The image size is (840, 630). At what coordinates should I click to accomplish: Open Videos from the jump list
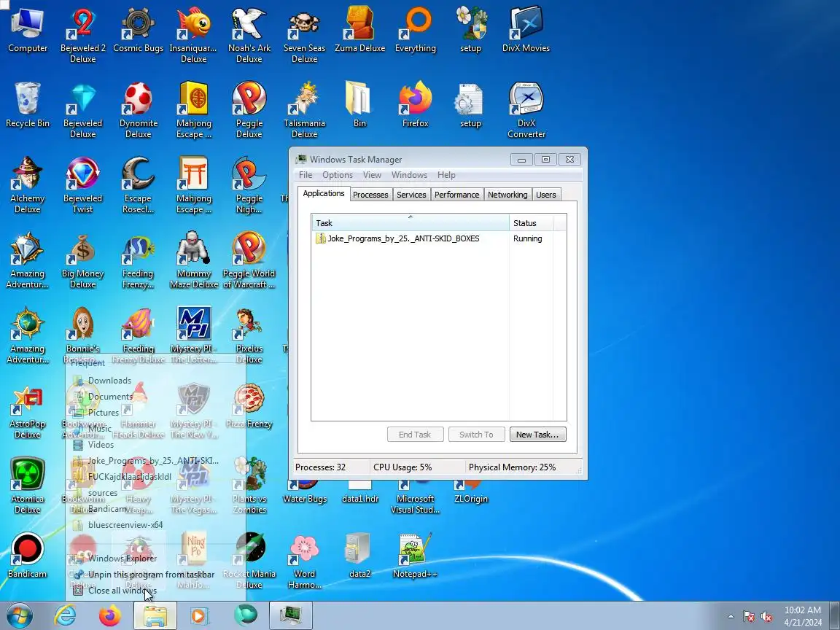click(155, 445)
